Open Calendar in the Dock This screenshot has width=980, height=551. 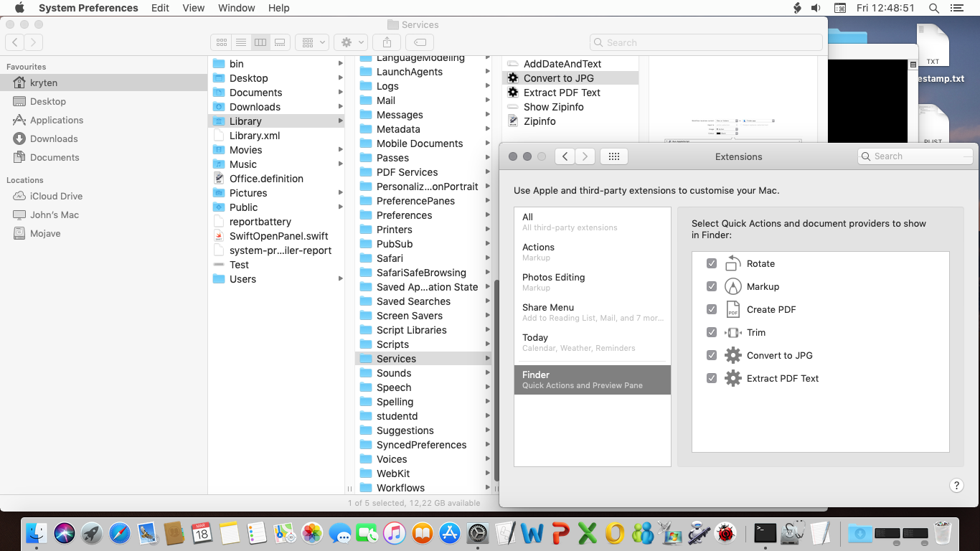tap(202, 533)
